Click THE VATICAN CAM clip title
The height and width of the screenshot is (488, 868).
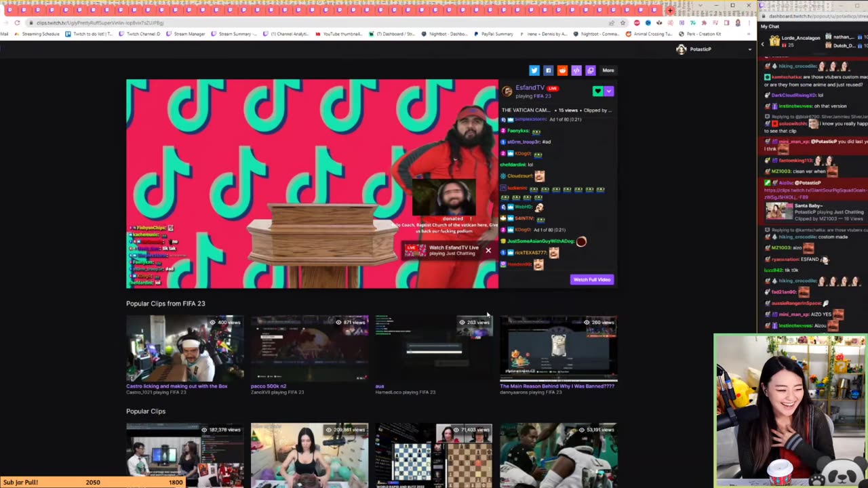coord(526,110)
